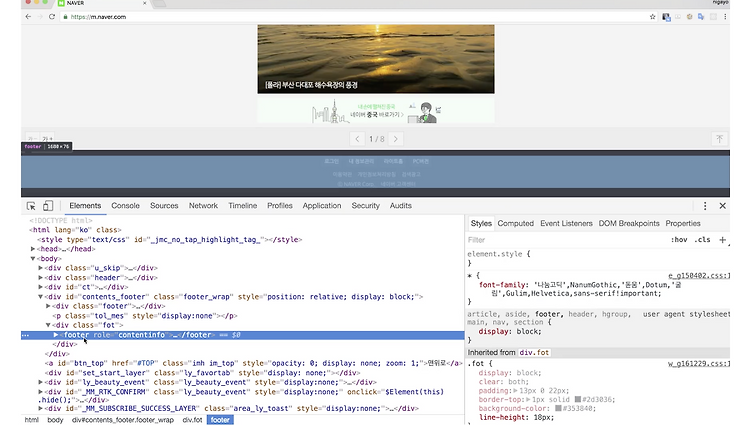Click the page's scroll-to-top arrow button

coord(719,139)
